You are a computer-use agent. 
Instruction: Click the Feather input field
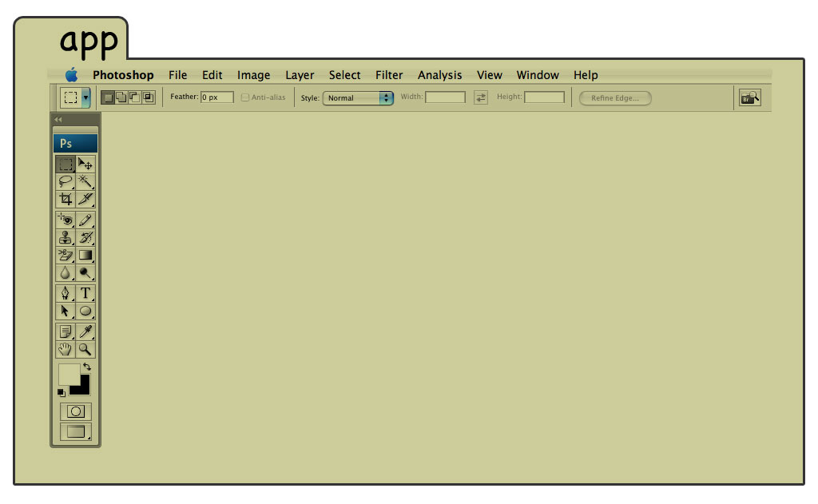217,97
